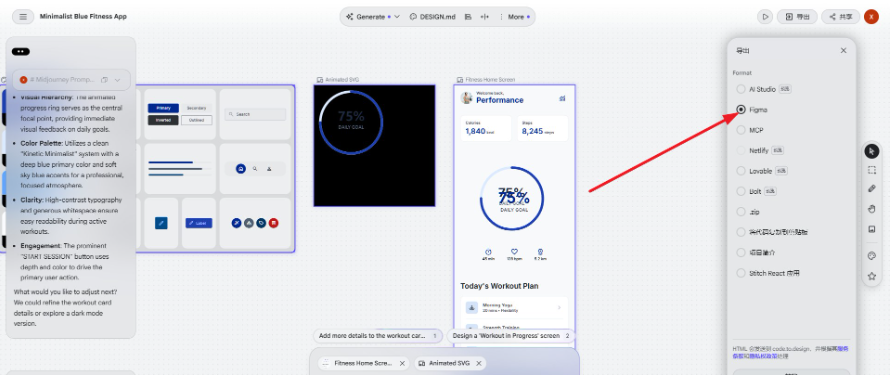Open the hamburger menu in top-left

click(23, 16)
